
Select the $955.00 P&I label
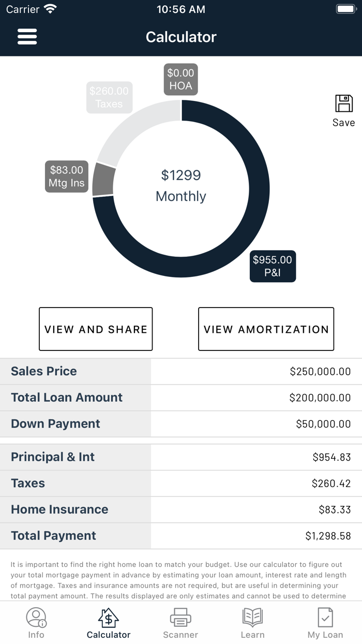pos(273,266)
